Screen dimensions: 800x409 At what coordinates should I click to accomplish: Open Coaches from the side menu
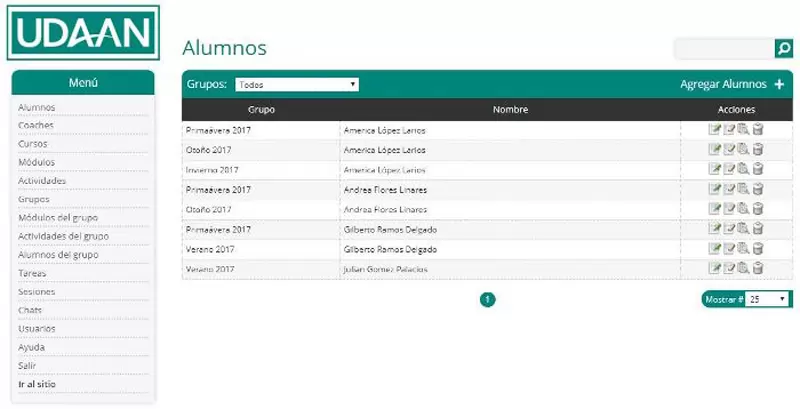(x=36, y=126)
